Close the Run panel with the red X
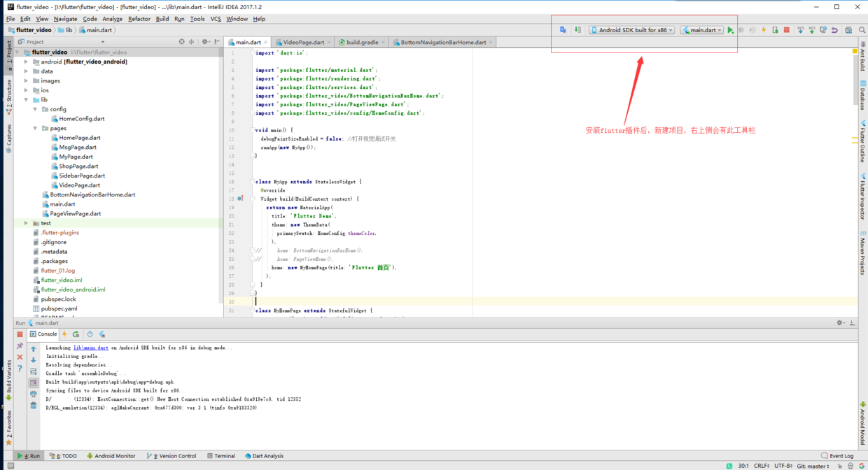The width and height of the screenshot is (868, 470). [x=20, y=357]
